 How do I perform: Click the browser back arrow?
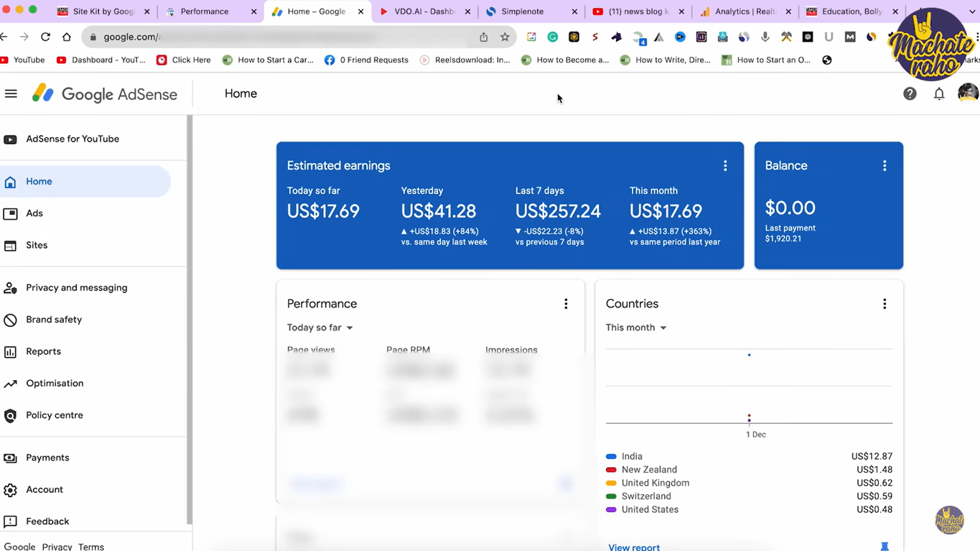coord(4,37)
